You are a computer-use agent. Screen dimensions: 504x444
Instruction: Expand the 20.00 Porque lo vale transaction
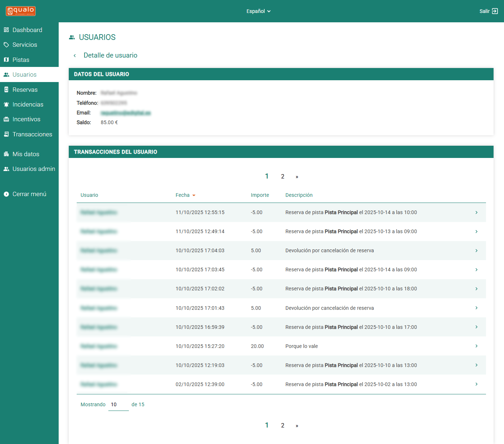[476, 346]
